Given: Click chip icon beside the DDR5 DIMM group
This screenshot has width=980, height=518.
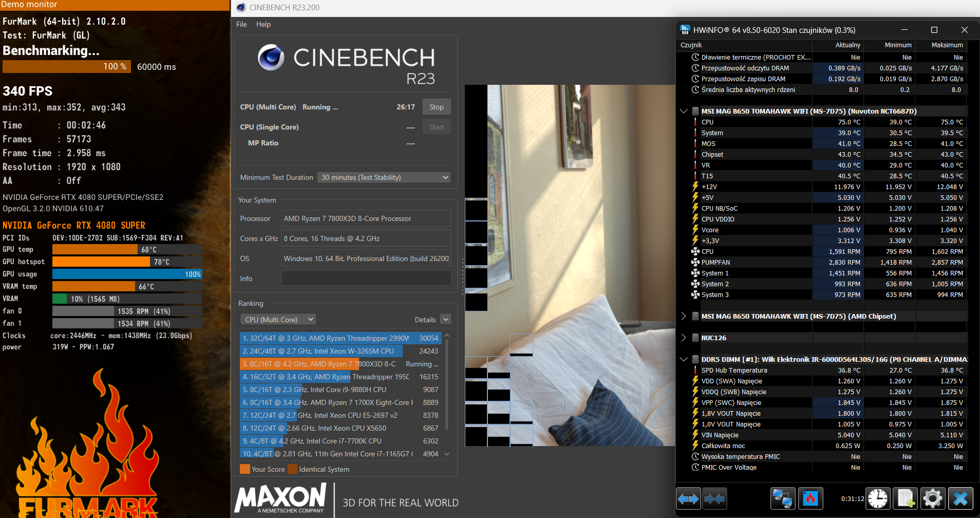Looking at the screenshot, I should point(695,359).
